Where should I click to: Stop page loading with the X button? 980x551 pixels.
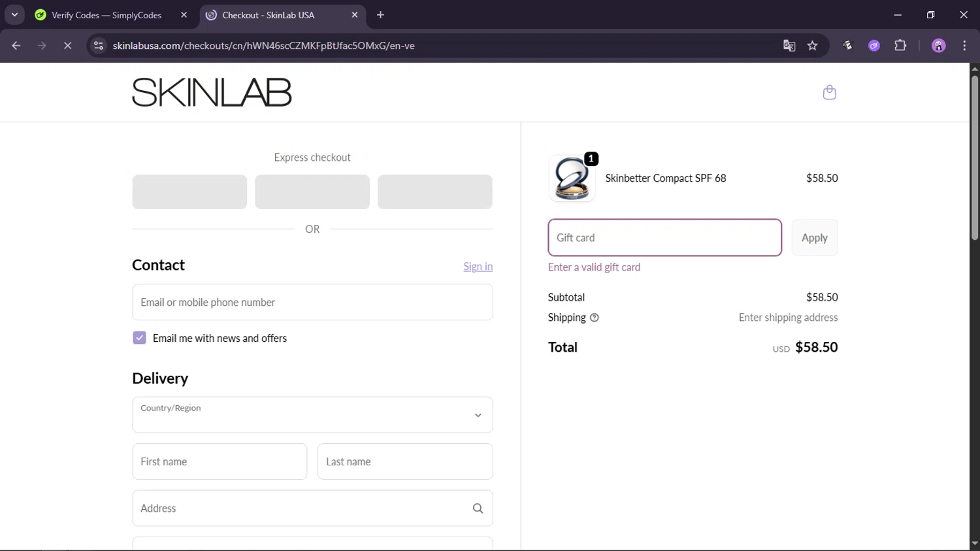(x=67, y=46)
